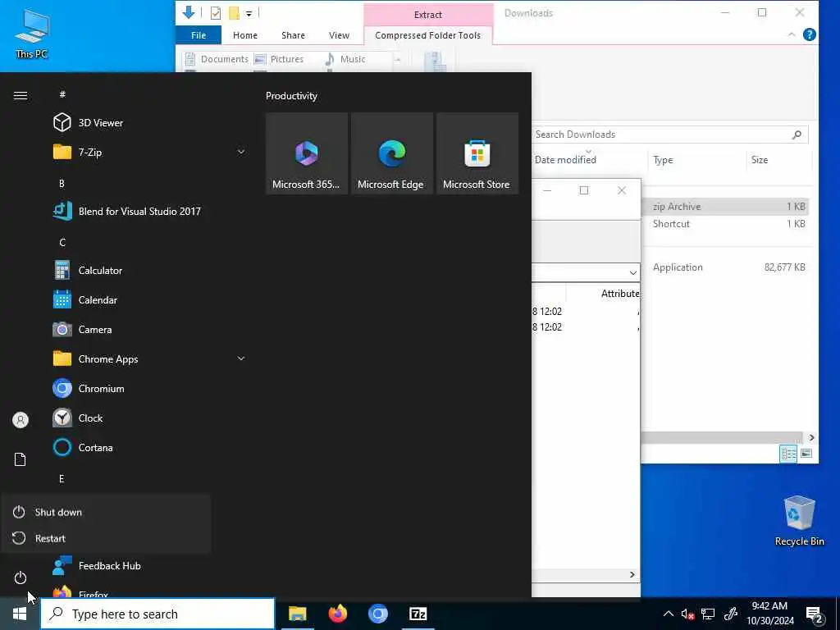Click the B letter header in app list
This screenshot has width=840, height=630.
tap(62, 183)
